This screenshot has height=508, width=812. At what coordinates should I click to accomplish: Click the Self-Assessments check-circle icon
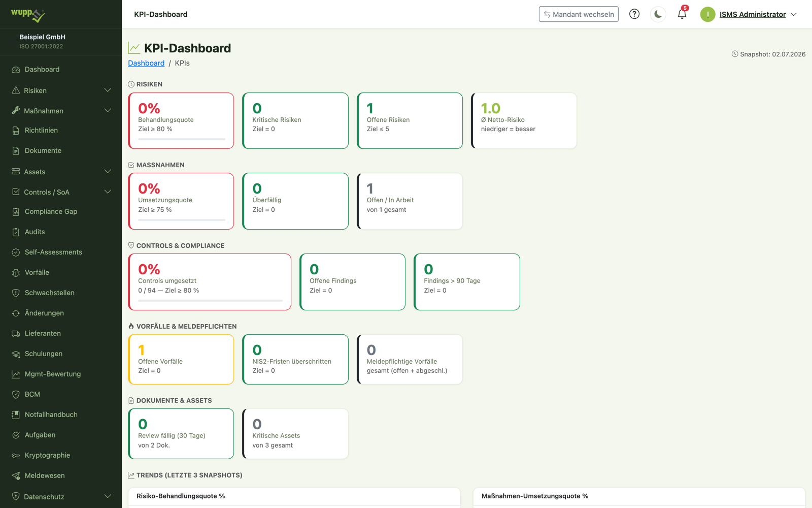[16, 252]
